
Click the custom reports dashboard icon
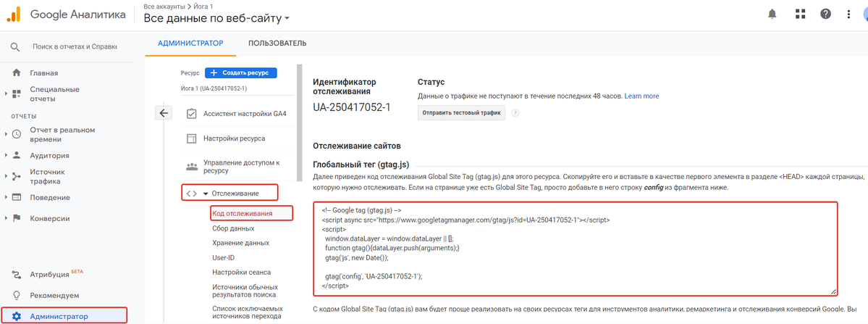pos(17,94)
